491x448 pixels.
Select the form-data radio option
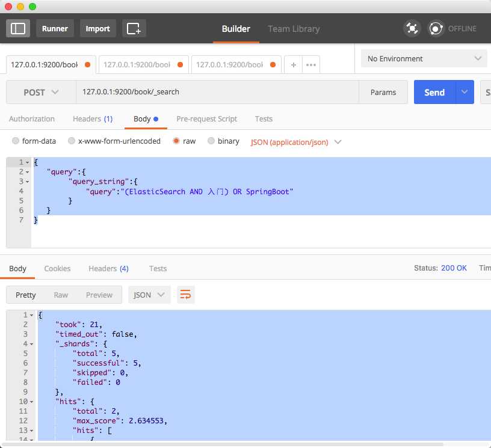pos(16,141)
